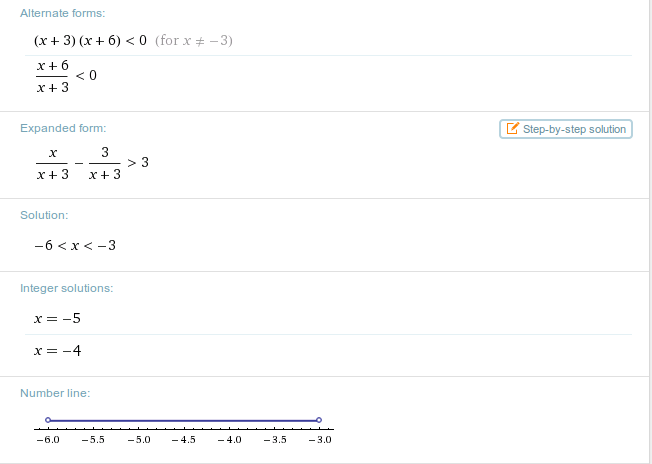Click the −3.5 tick label on the number line
The image size is (652, 464).
coord(273,439)
